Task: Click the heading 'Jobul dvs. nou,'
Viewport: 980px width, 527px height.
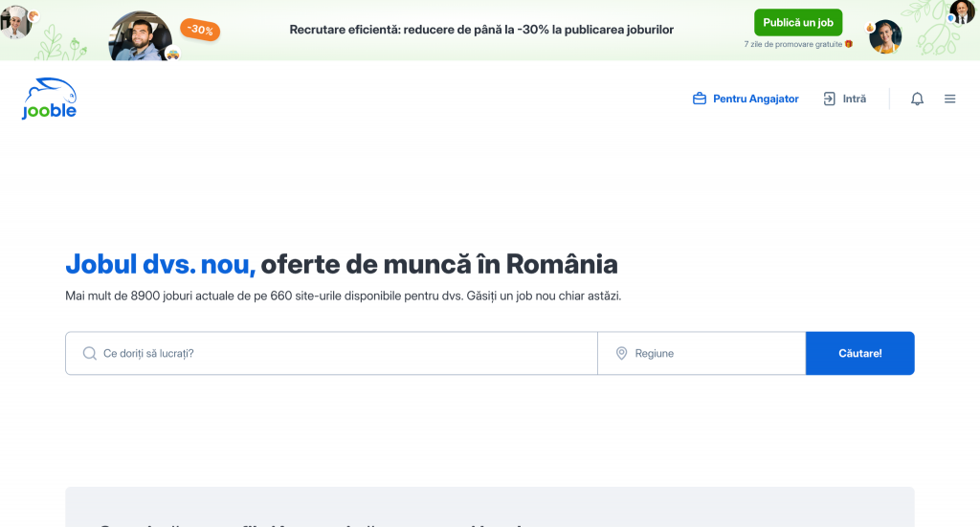Action: [161, 264]
